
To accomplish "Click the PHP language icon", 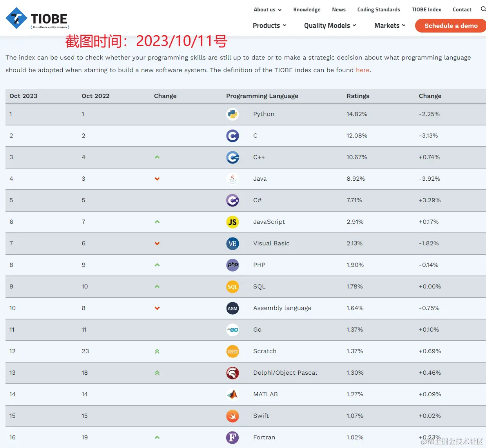I will tap(232, 265).
